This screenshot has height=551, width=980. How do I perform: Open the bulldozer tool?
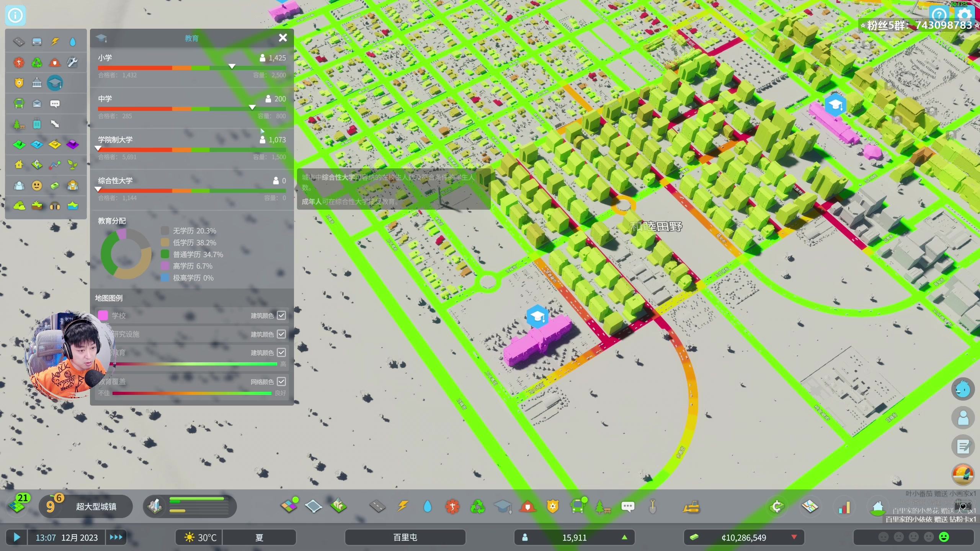[691, 507]
